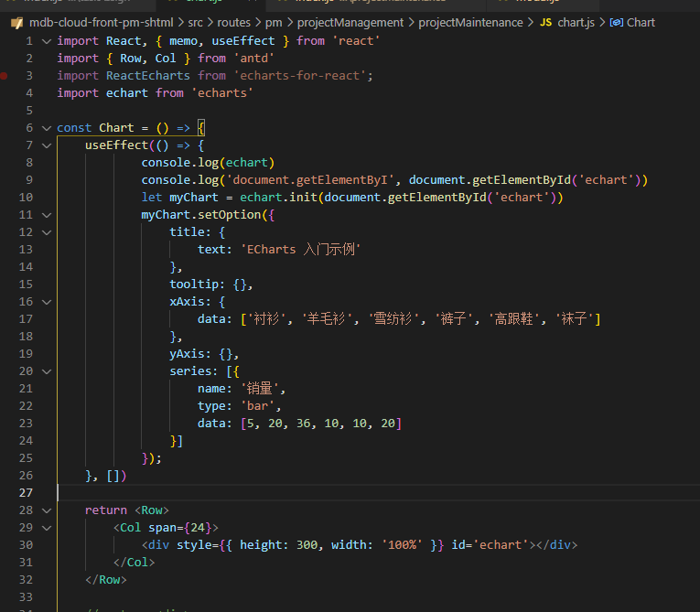Viewport: 700px width, 612px height.
Task: Click the chart.js breadcrumb item
Action: pos(576,22)
